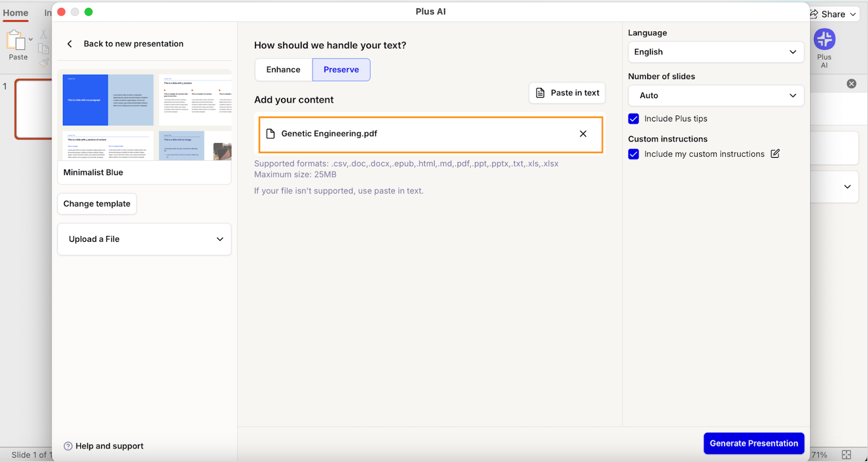Select the Enhance text handling option
Image resolution: width=868 pixels, height=462 pixels.
coord(283,70)
